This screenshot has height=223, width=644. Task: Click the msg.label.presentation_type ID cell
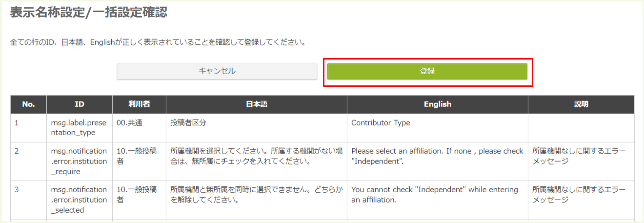click(79, 128)
